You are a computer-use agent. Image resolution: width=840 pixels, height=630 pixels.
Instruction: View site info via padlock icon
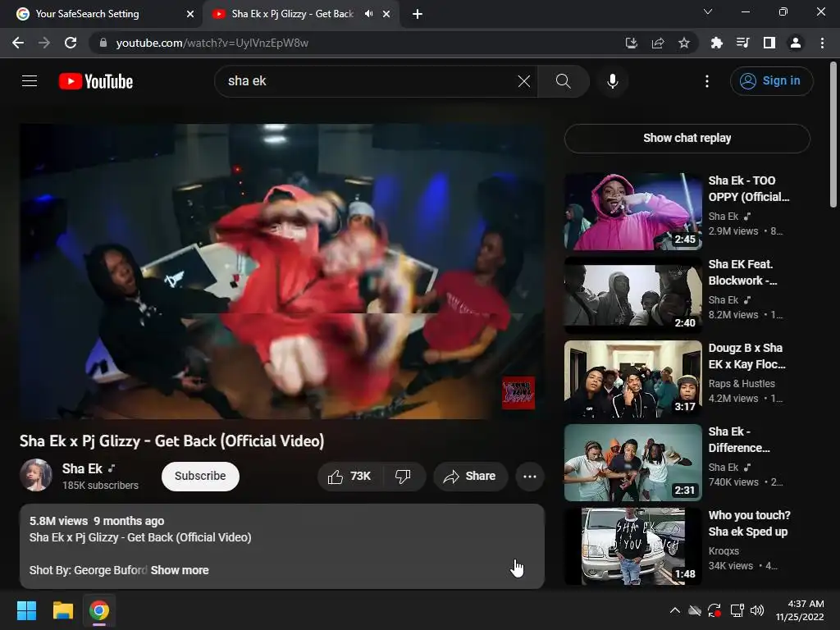point(103,43)
